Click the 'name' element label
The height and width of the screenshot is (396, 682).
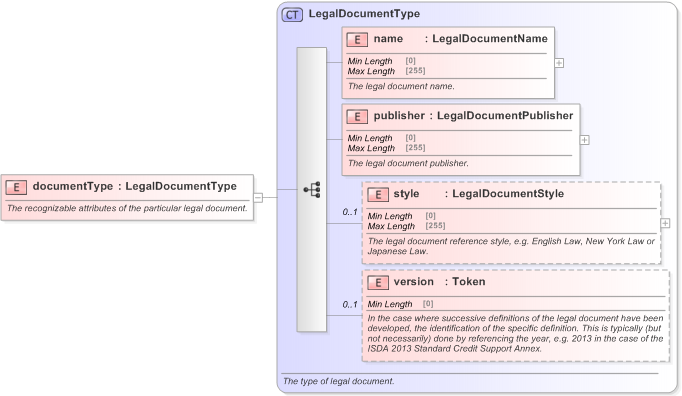388,39
